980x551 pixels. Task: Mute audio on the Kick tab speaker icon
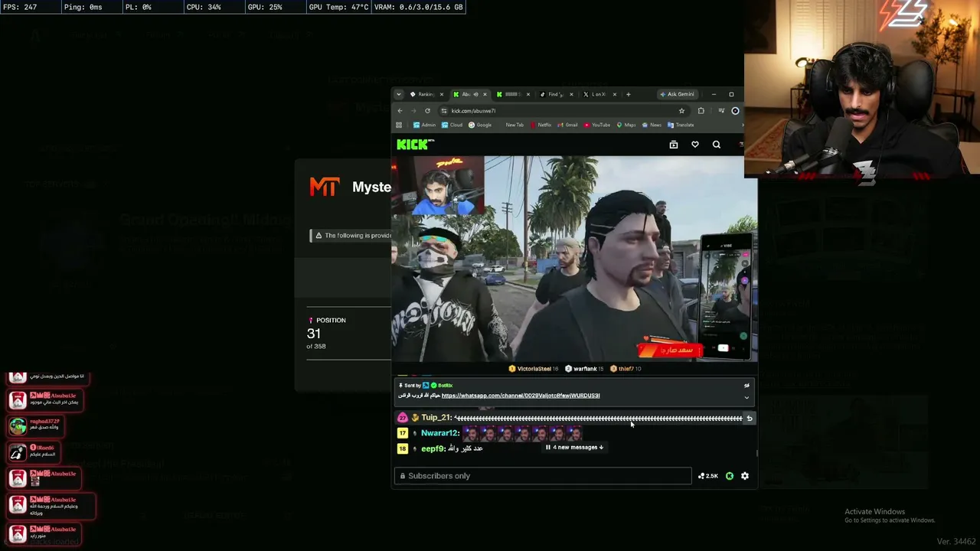coord(475,94)
